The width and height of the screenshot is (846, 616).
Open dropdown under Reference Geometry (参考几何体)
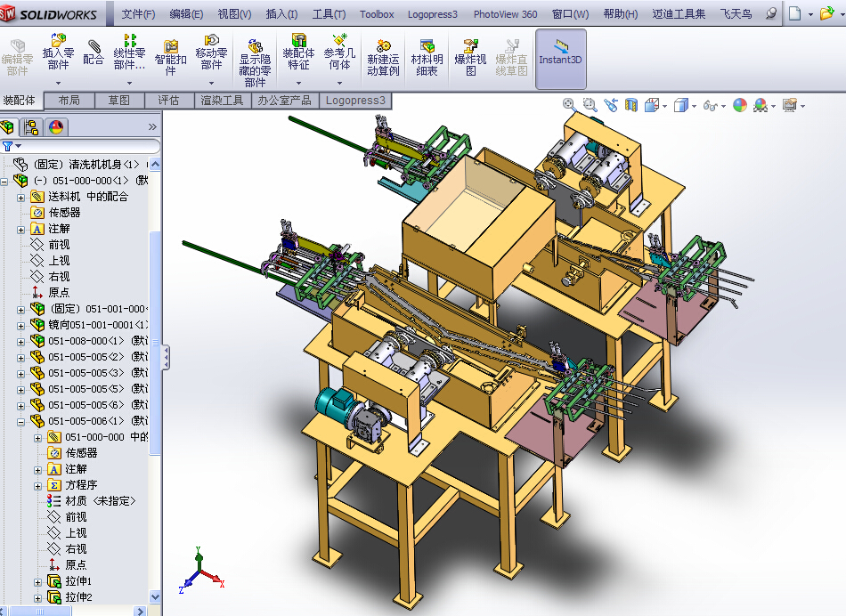pos(339,83)
